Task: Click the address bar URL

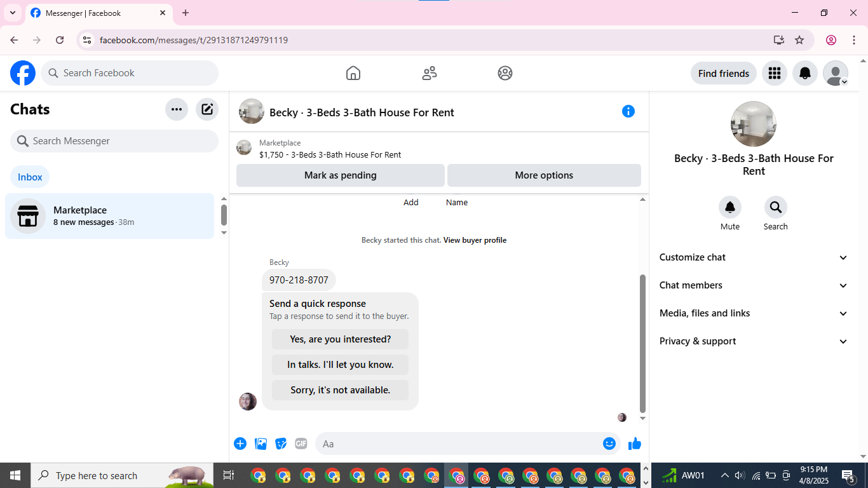Action: coord(194,40)
